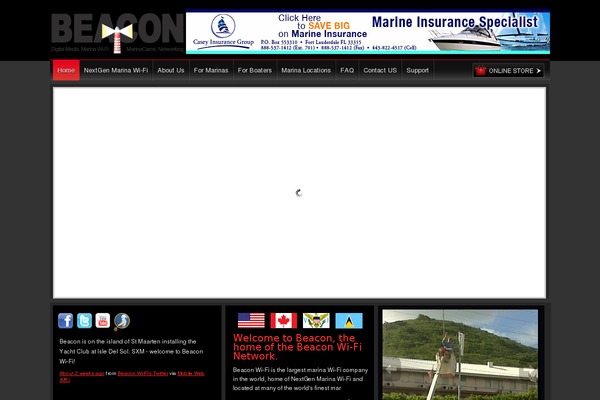600x400 pixels.
Task: Click the previous arrow on the photo
Action: (x=388, y=369)
